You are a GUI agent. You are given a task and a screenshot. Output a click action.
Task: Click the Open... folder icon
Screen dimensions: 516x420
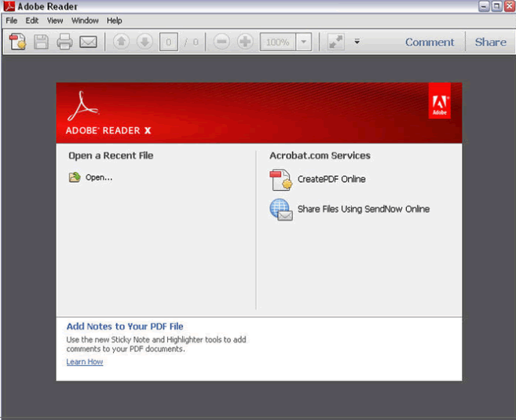pyautogui.click(x=75, y=177)
